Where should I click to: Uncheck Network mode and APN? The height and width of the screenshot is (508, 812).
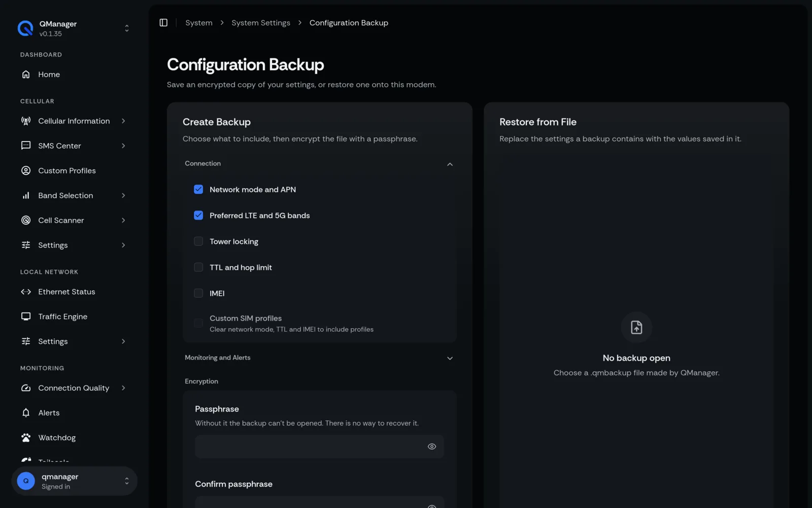[198, 189]
